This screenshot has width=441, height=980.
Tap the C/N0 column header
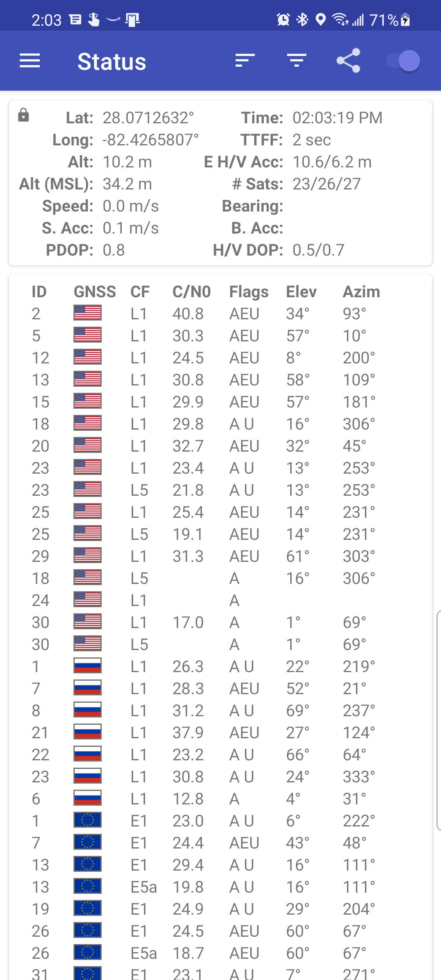click(191, 292)
